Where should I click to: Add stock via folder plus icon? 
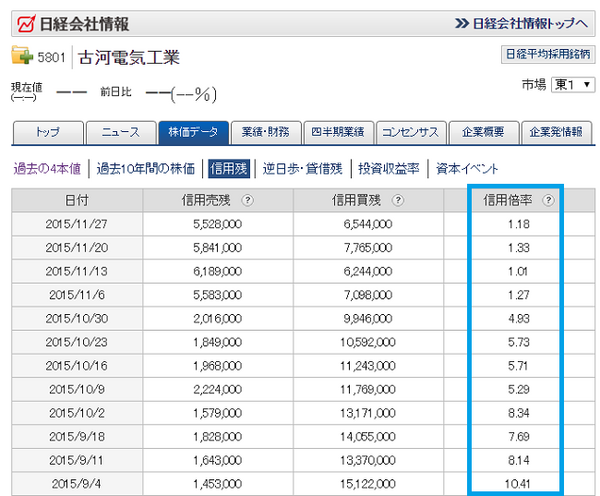[22, 55]
